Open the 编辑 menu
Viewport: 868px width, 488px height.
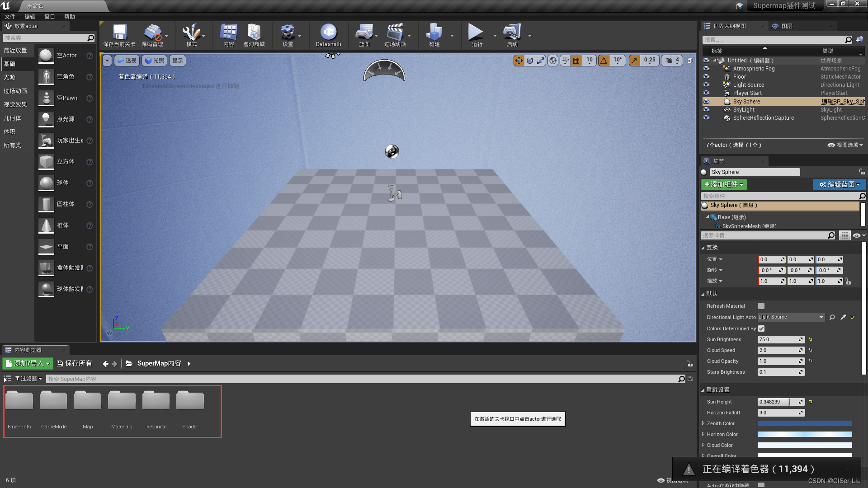[29, 16]
